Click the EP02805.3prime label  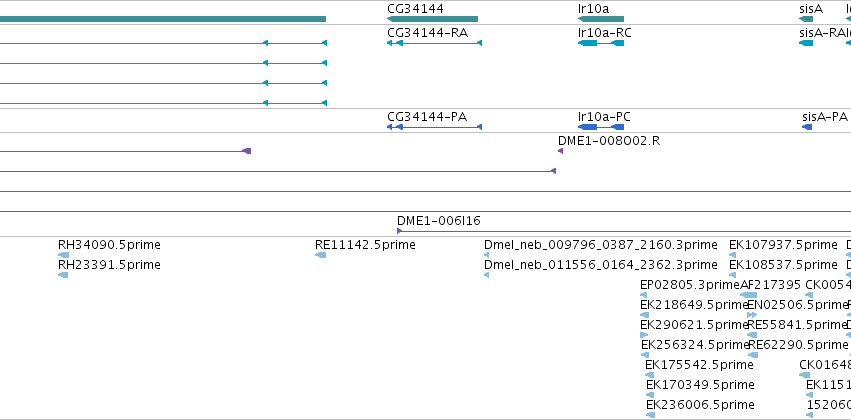[x=690, y=285]
